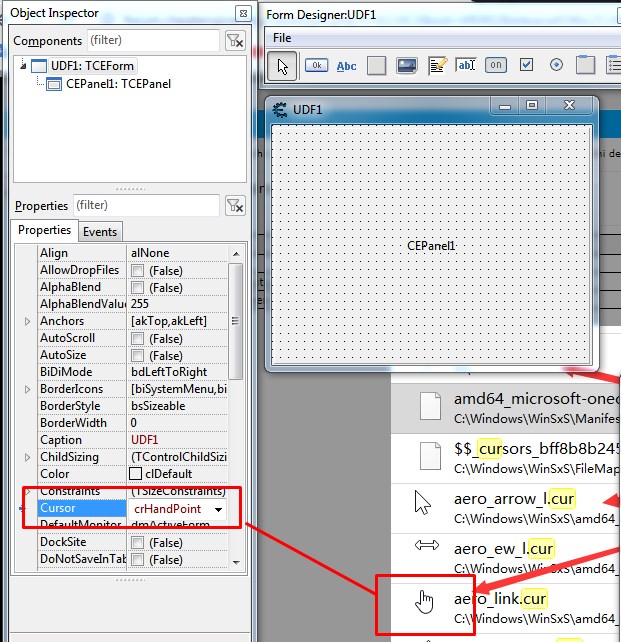Viewport: 621px width, 642px height.
Task: Click the aero_arrow_l.cur cursor file icon
Action: (423, 502)
